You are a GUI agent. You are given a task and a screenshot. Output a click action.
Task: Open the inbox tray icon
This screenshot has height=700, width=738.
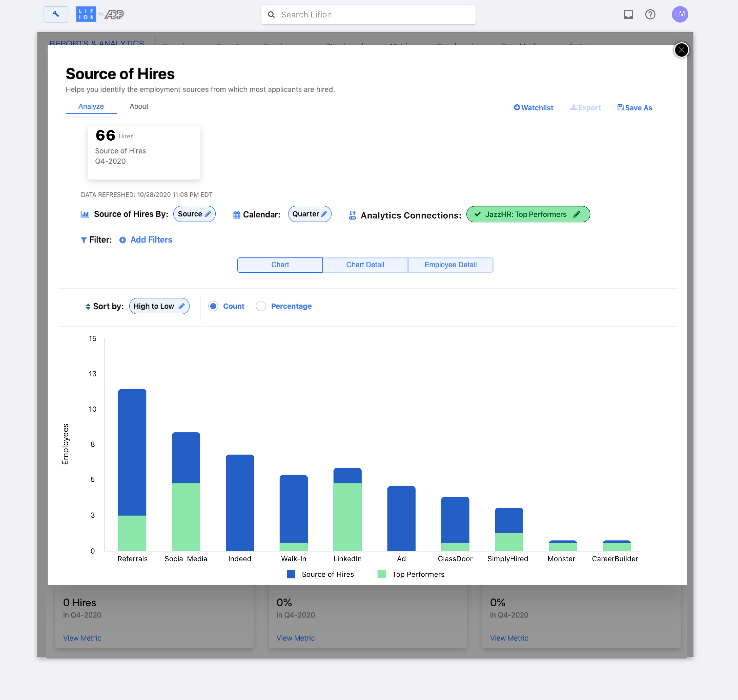click(628, 14)
